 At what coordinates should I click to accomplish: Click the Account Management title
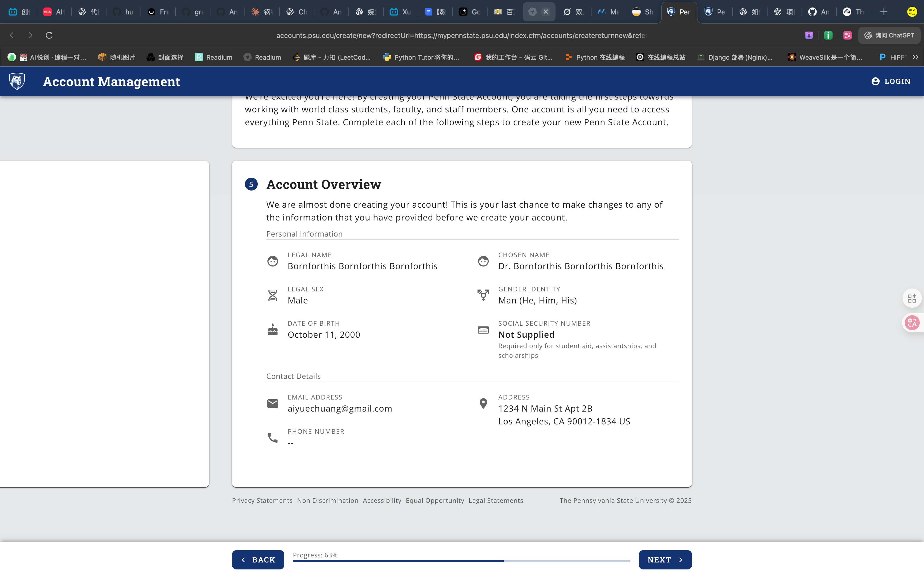tap(111, 81)
